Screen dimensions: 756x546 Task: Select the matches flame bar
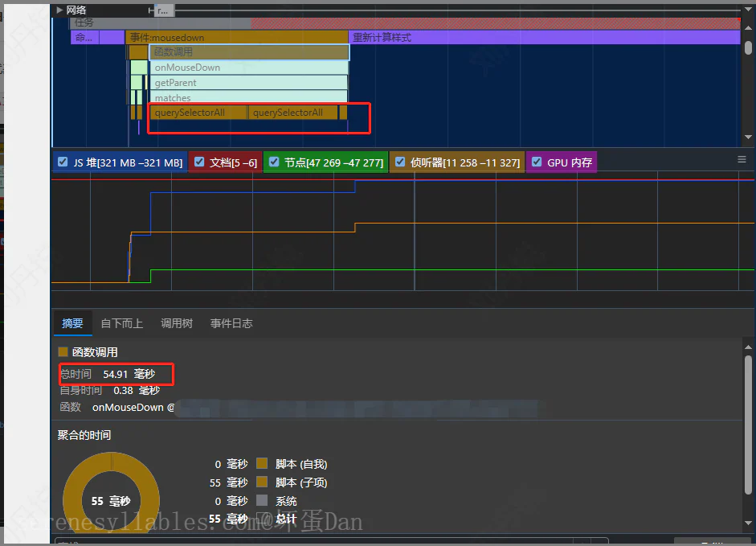pyautogui.click(x=249, y=97)
